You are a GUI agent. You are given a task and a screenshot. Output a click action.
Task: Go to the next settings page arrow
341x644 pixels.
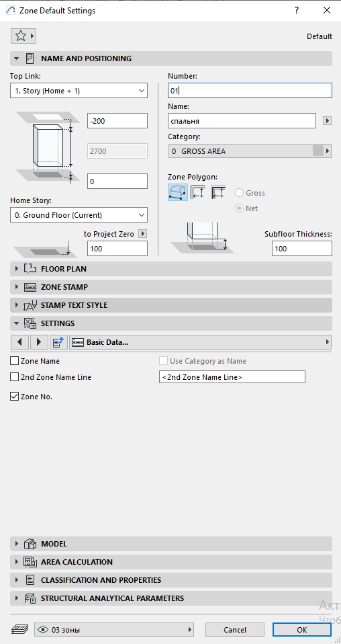coord(39,341)
